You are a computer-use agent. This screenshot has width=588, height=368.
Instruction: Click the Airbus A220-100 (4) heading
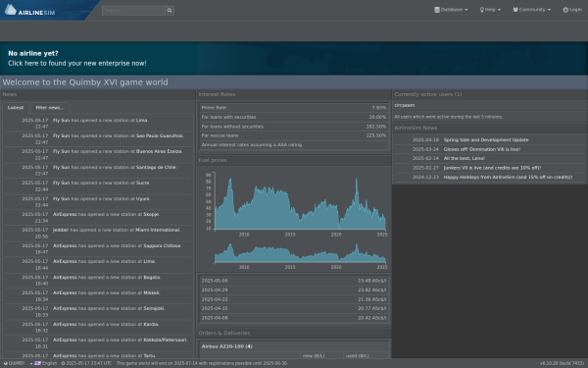point(227,346)
